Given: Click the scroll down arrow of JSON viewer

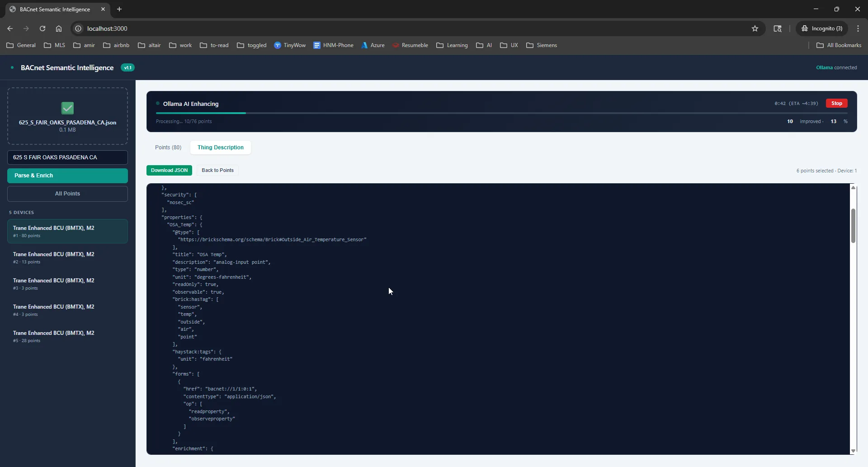Looking at the screenshot, I should [853, 451].
